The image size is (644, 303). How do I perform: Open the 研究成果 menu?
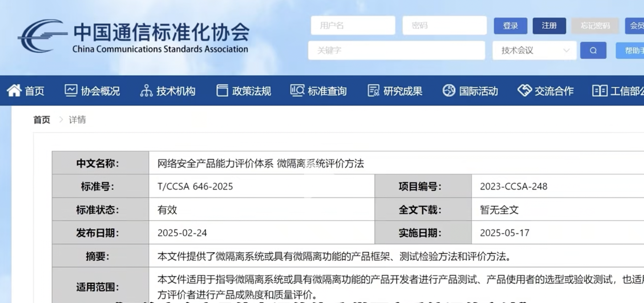(x=395, y=91)
